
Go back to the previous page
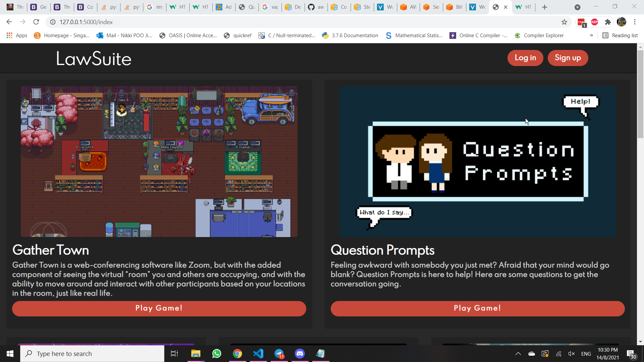click(9, 22)
